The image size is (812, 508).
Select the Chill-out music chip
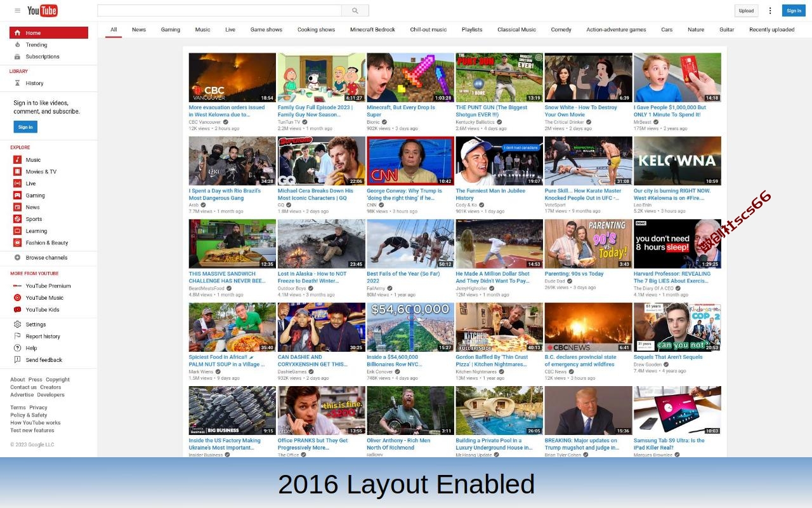[x=428, y=29]
